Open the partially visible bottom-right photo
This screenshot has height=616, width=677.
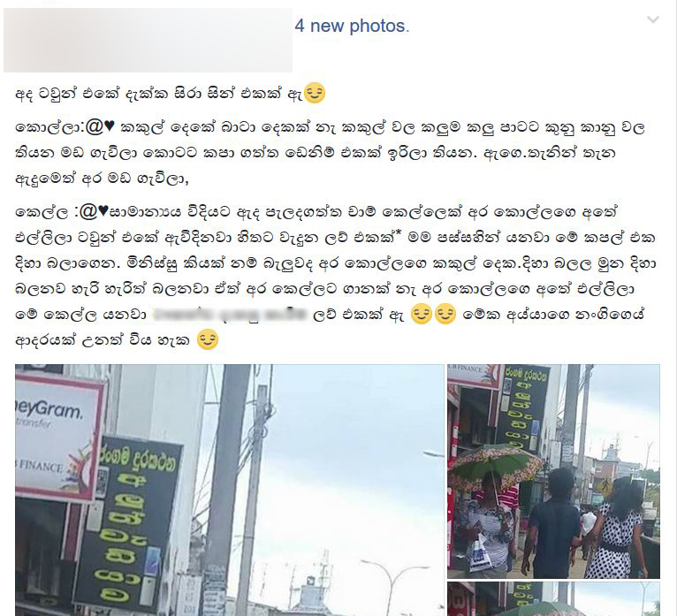pyautogui.click(x=553, y=598)
